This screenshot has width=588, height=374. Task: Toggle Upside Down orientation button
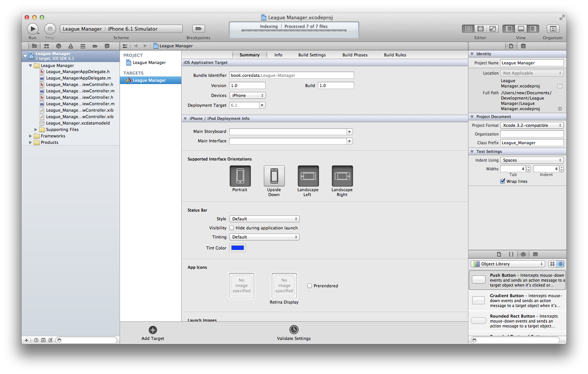(x=274, y=176)
